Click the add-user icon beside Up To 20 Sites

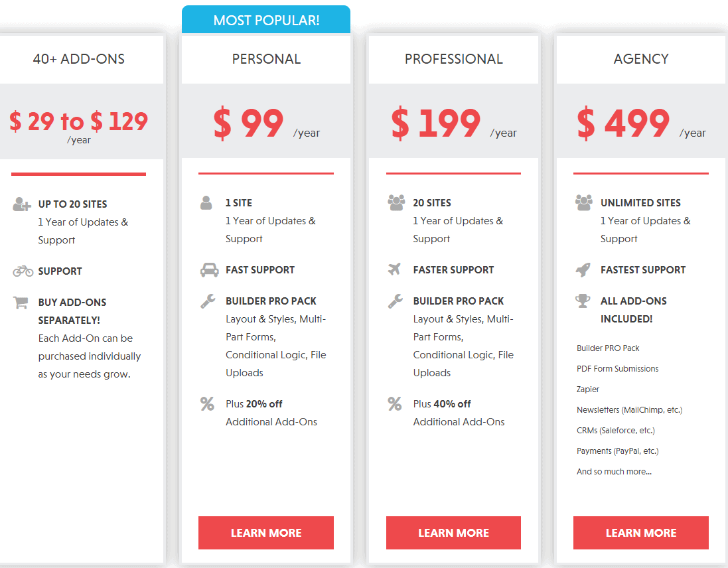click(x=22, y=204)
